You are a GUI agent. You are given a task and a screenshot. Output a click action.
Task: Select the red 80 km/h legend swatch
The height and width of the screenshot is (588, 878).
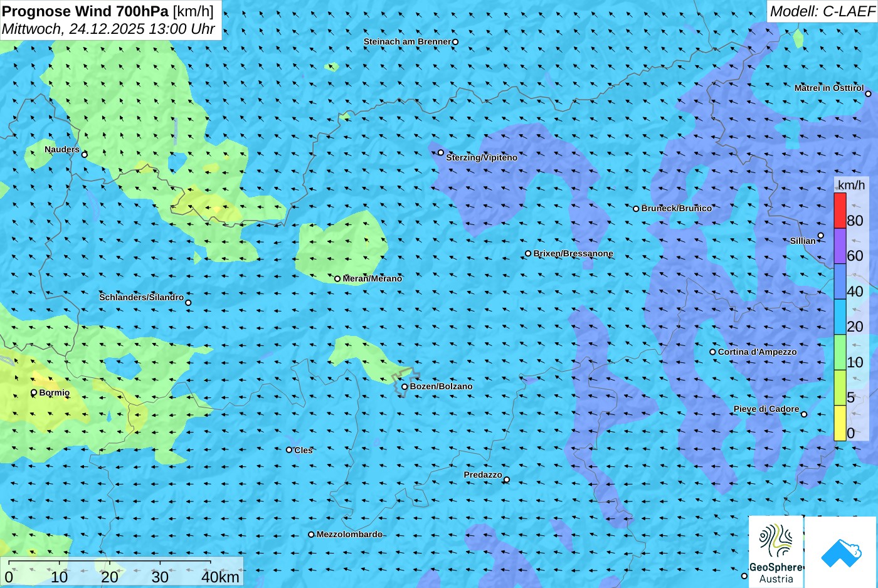[x=840, y=210]
